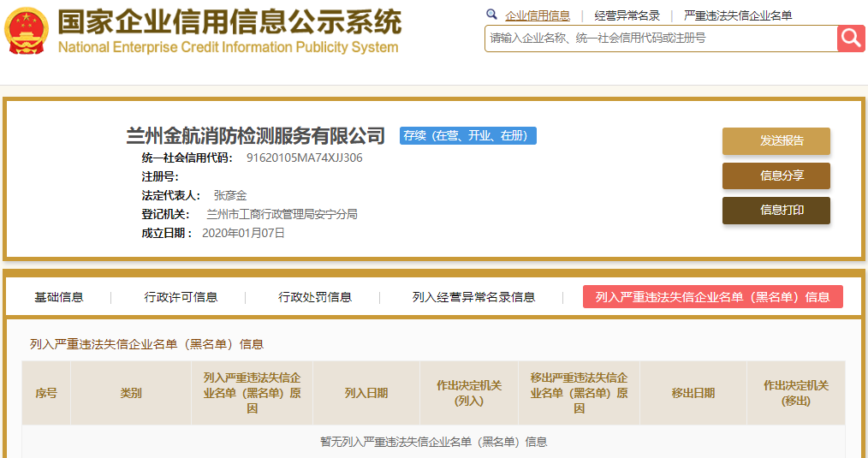
Task: Click the 信息打印 button
Action: (x=776, y=211)
